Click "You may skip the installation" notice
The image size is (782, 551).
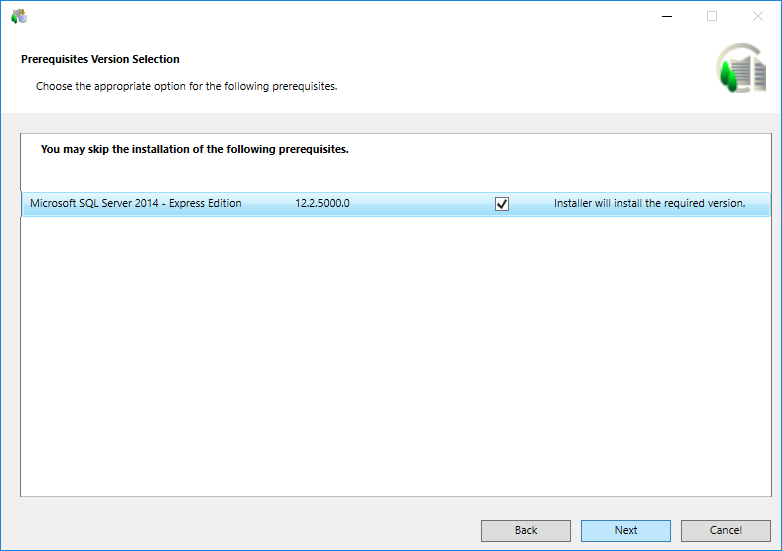(x=194, y=149)
